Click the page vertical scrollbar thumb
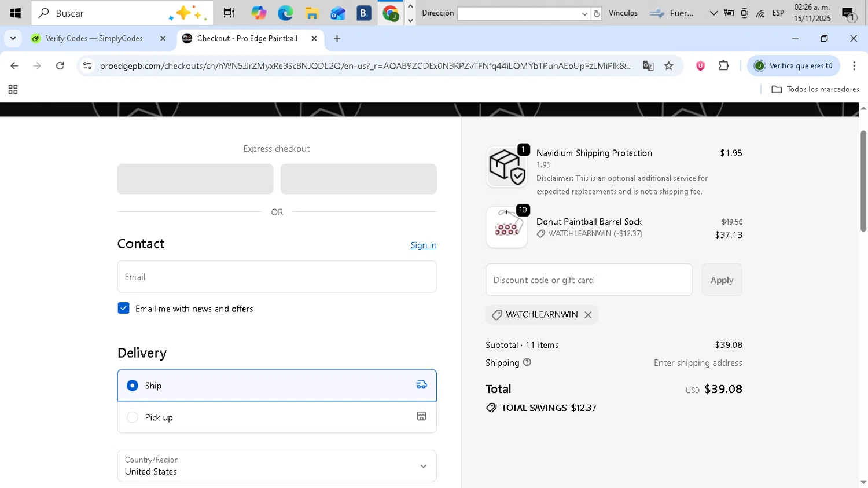Viewport: 868px width, 488px height. pos(863,181)
